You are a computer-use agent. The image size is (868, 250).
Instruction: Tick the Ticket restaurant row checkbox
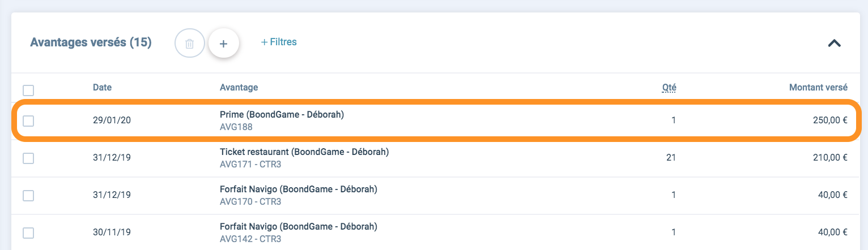click(x=28, y=158)
